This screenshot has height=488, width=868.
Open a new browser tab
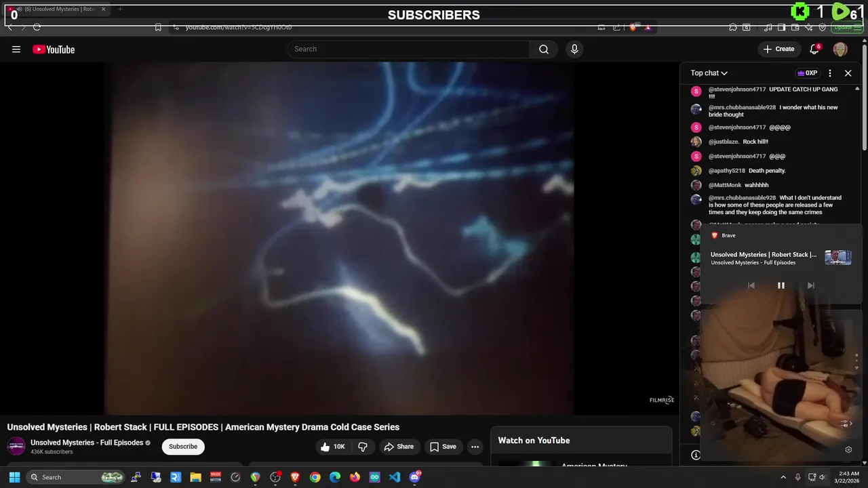coord(120,9)
